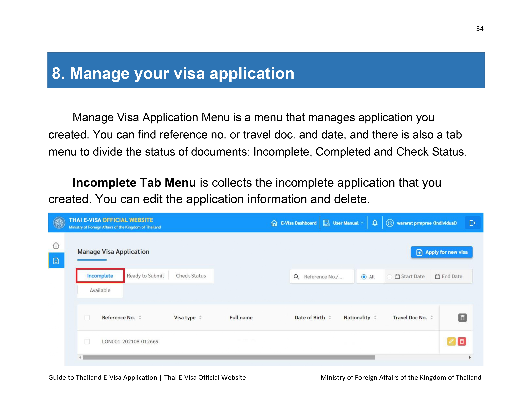
Task: Click the Thai Ministry emblem logo
Action: point(59,223)
